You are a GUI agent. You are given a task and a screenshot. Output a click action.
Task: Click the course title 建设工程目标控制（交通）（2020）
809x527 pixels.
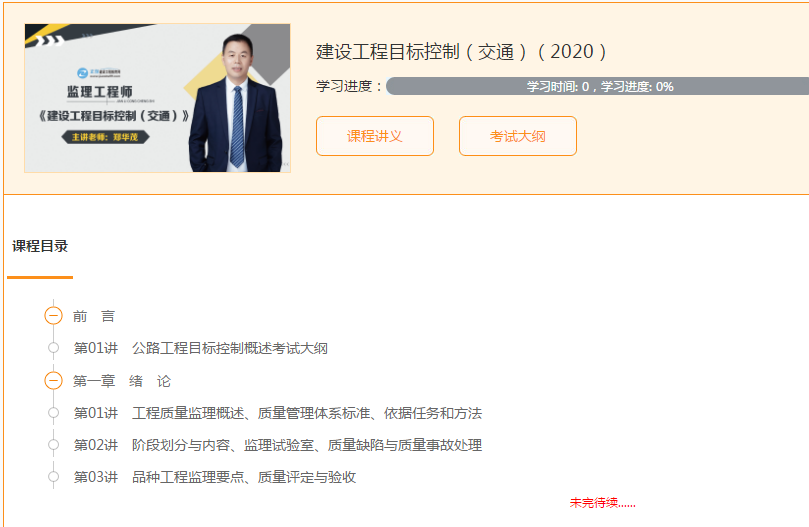pos(461,52)
